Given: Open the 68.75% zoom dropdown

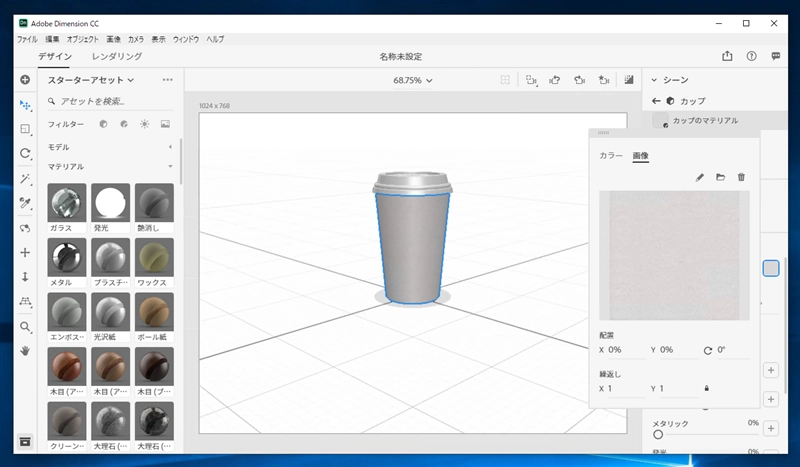Looking at the screenshot, I should coord(413,81).
